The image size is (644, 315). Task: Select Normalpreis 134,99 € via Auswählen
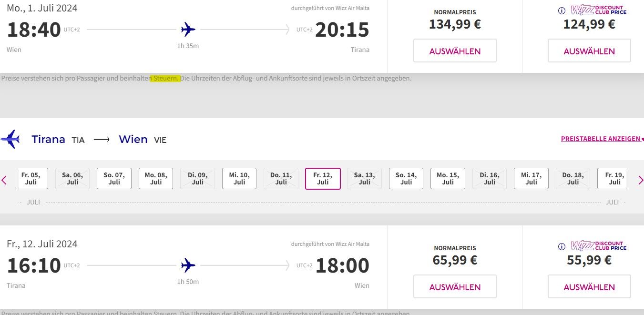point(455,51)
